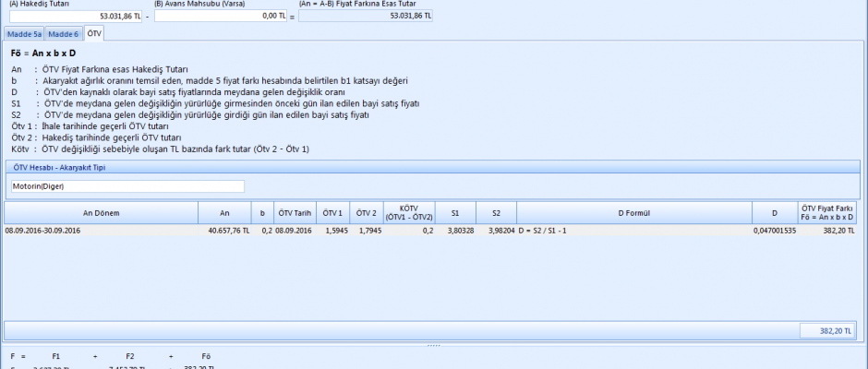This screenshot has height=369, width=868.
Task: Click the Avans Mahsubu amount field
Action: (220, 16)
